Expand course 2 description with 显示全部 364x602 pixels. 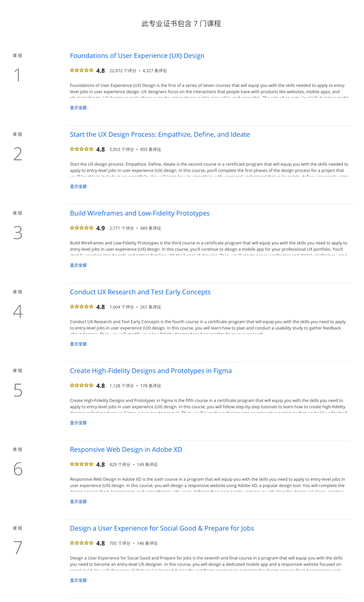tap(78, 187)
